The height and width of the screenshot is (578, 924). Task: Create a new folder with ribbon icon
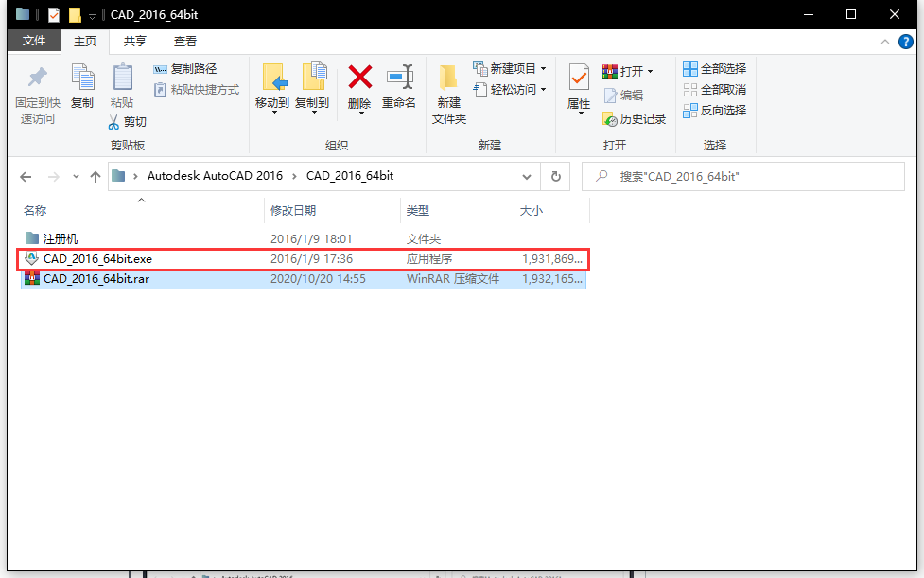point(448,80)
